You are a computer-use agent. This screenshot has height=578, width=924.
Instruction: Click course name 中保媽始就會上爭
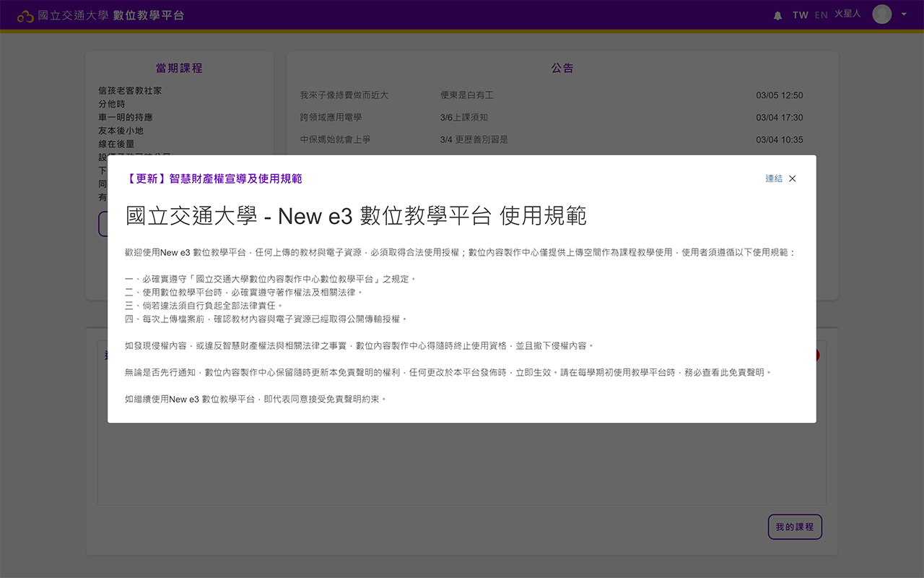(x=336, y=140)
